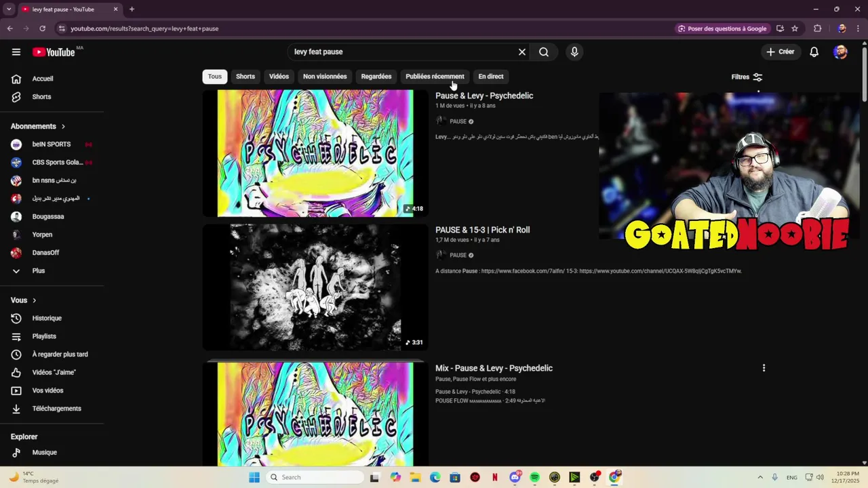Image resolution: width=868 pixels, height=488 pixels.
Task: Open PAUSE channel under Pick n' Roll
Action: pyautogui.click(x=458, y=256)
